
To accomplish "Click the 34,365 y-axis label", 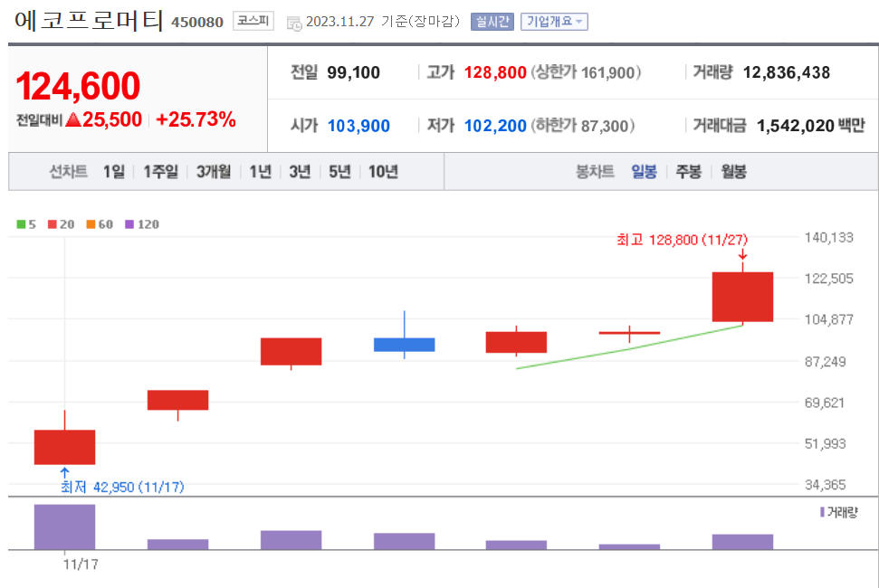I will click(825, 484).
